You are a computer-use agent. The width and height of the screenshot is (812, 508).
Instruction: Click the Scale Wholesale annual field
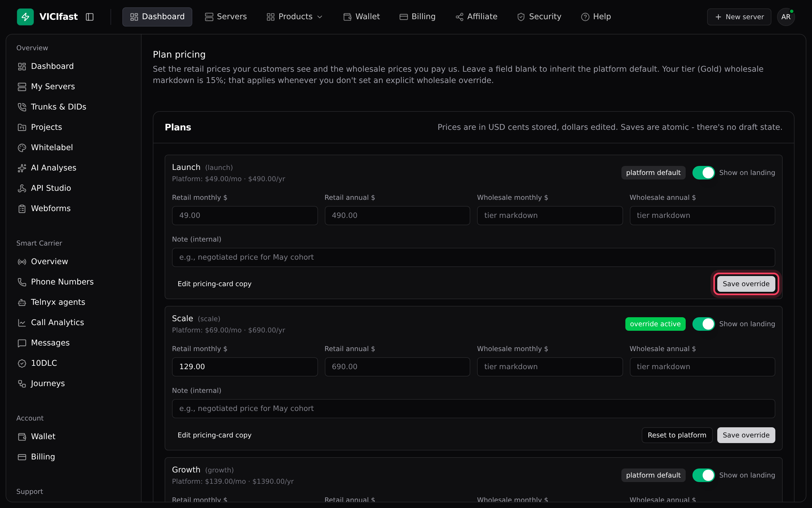point(702,367)
